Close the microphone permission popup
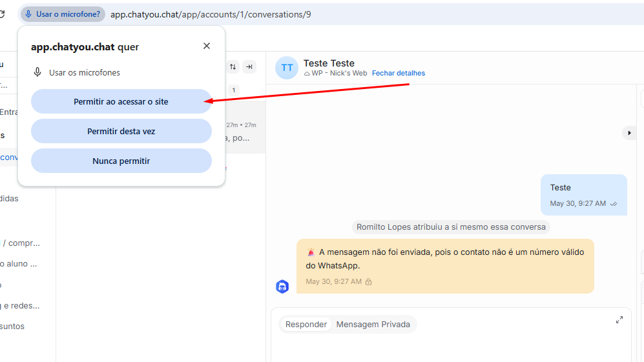The height and width of the screenshot is (362, 644). click(x=207, y=46)
